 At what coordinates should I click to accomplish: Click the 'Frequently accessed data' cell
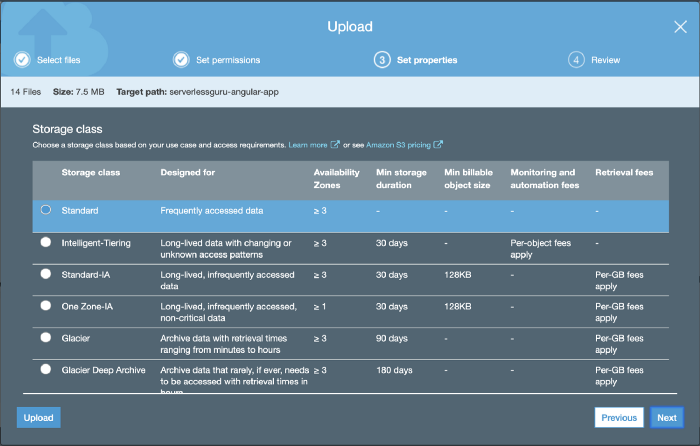[x=212, y=211]
